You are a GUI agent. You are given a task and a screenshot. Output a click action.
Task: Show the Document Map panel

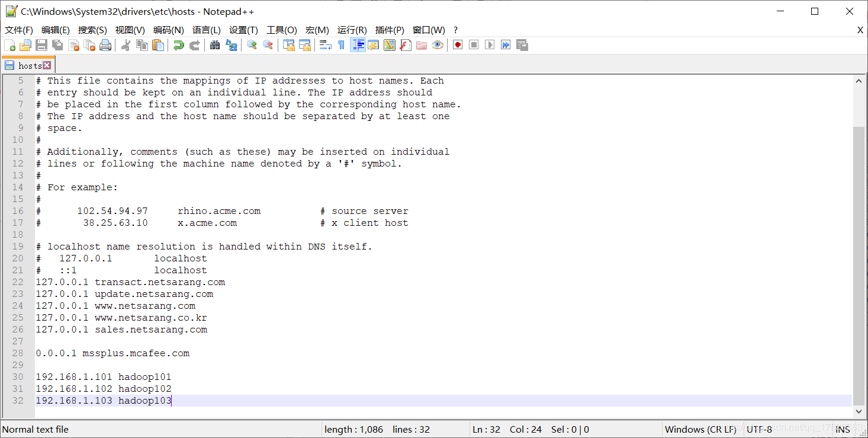click(390, 45)
